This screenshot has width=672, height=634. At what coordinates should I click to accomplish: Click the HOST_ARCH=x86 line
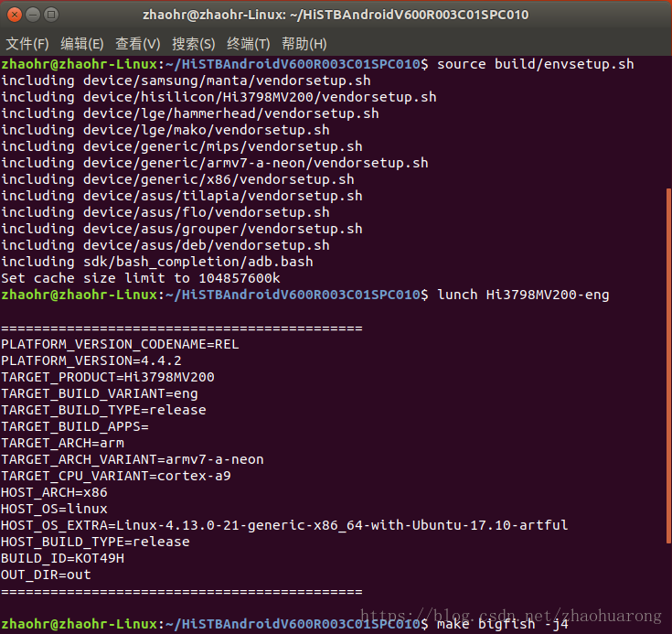[x=54, y=492]
